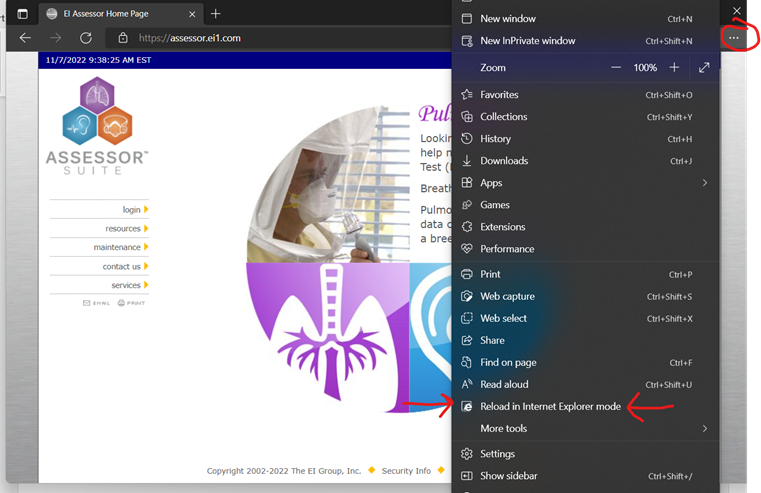Click the Copyright 2002-2022 The EI Group text
Viewport: 761px width, 493px height.
(284, 471)
